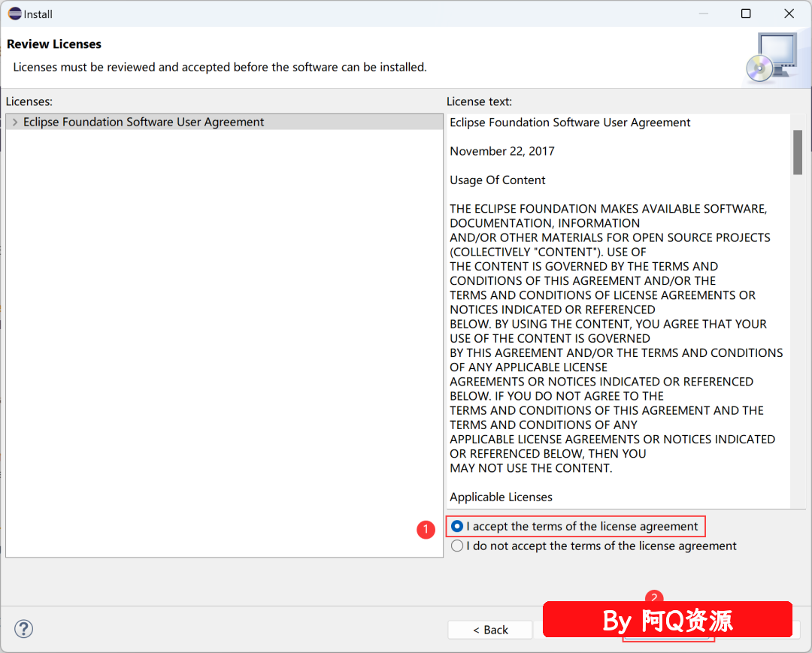This screenshot has width=812, height=653.
Task: Click the 'Review Licenses' page title
Action: point(54,44)
